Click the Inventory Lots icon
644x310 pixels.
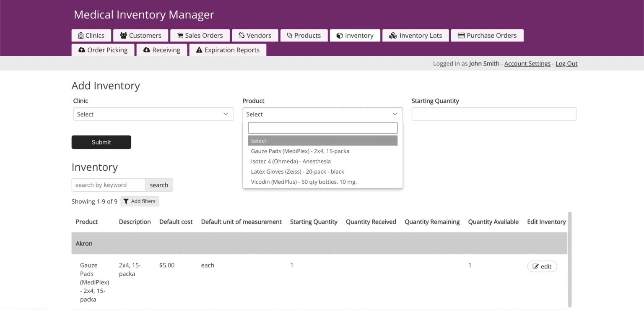pos(393,35)
